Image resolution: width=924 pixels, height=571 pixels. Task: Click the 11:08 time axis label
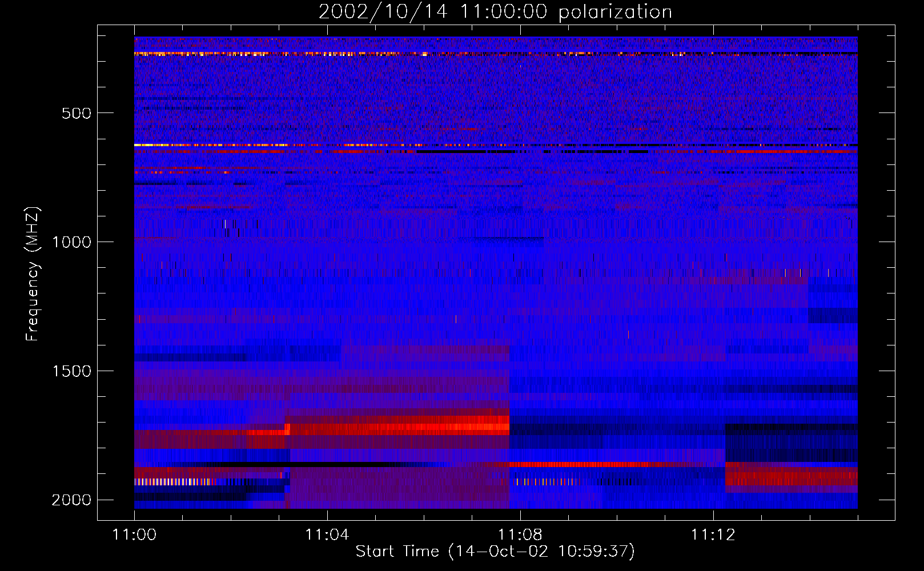520,535
